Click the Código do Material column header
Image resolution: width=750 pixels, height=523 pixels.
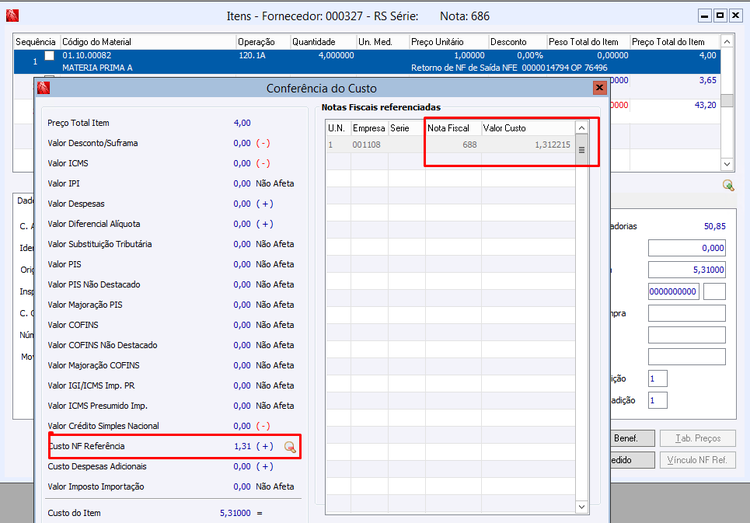[x=147, y=42]
